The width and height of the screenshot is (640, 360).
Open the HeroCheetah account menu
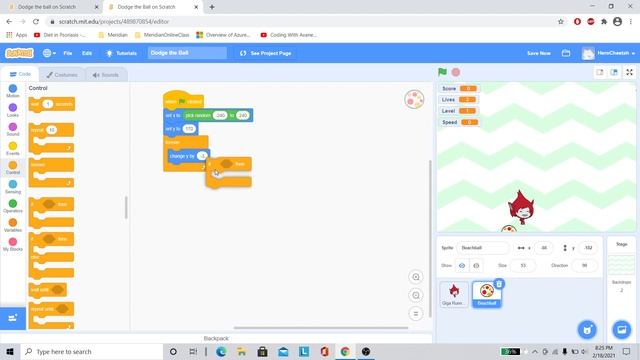click(608, 53)
